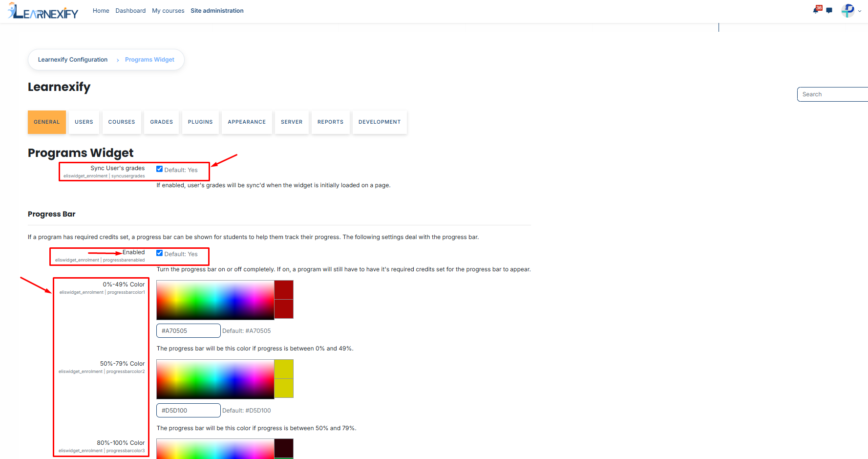Click the dark swatch beside 80%-100% gradient
868x459 pixels.
284,448
